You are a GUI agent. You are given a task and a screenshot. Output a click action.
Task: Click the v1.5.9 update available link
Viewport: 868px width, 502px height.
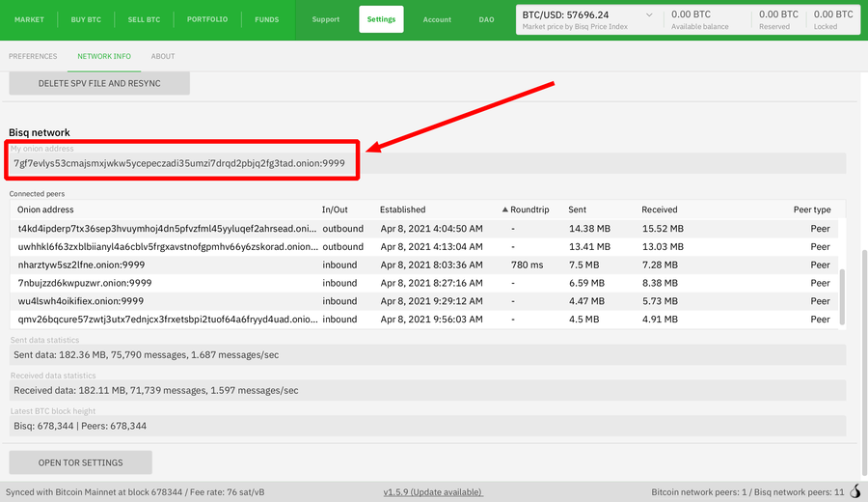pyautogui.click(x=432, y=492)
